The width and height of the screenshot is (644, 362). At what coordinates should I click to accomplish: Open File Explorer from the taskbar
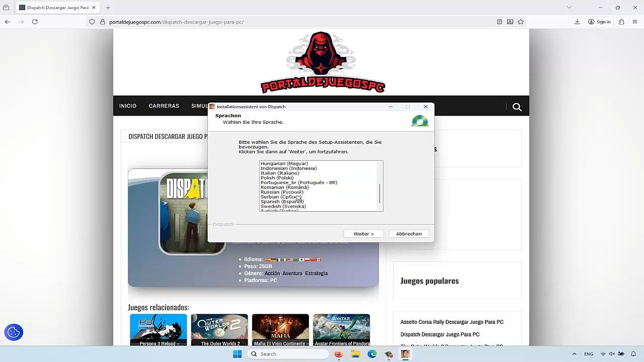355,354
